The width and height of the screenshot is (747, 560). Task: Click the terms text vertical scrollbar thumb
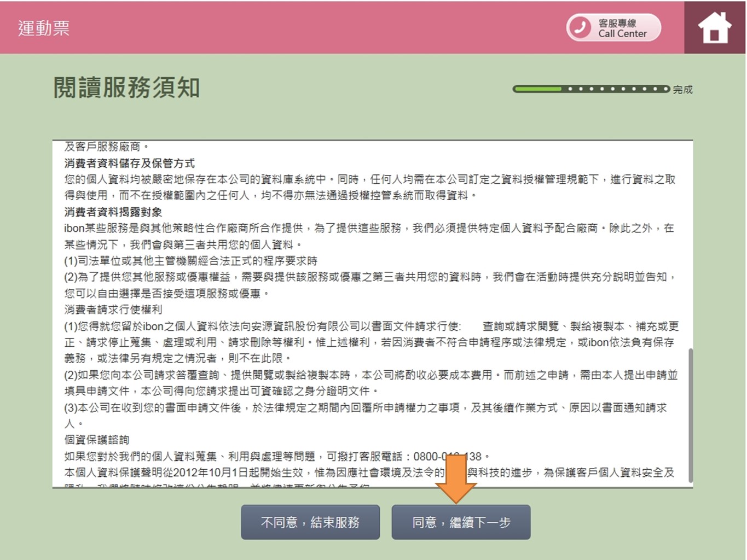pos(690,415)
